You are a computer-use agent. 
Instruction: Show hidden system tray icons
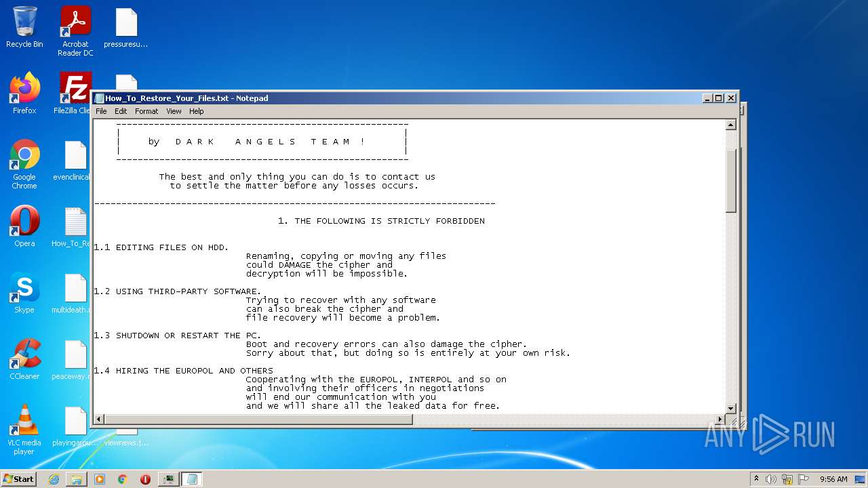757,479
